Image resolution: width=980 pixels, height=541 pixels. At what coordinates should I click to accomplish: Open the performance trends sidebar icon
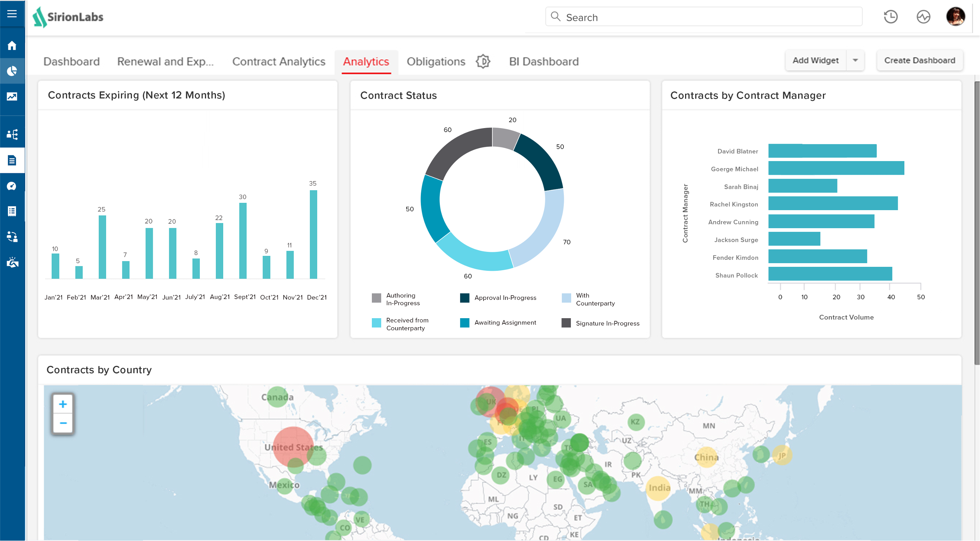[12, 97]
